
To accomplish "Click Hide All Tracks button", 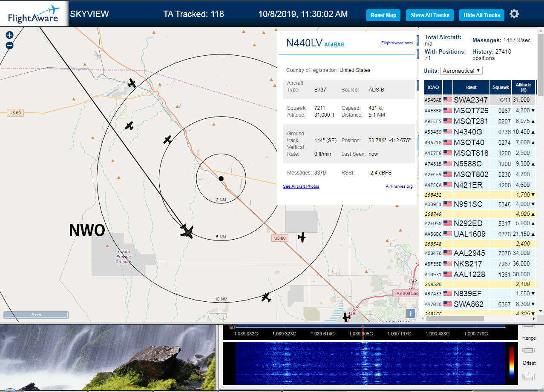I will 482,15.
